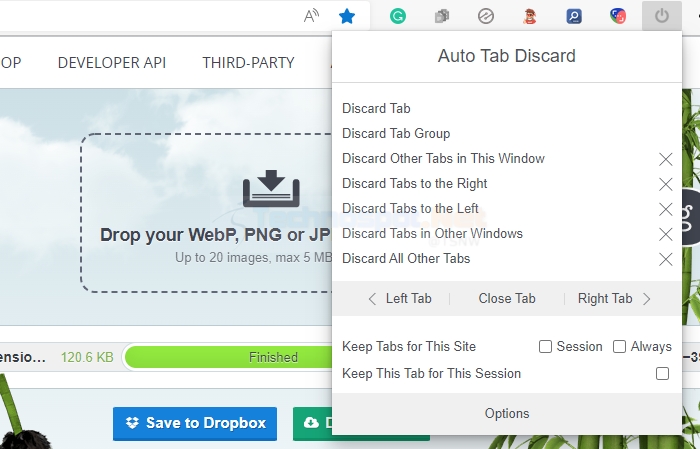The width and height of the screenshot is (700, 449).
Task: Click the Auto Tab Discard power icon
Action: (x=662, y=16)
